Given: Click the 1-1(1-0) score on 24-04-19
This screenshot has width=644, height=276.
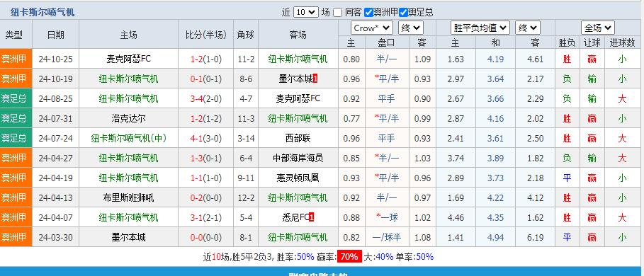Looking at the screenshot, I should pos(205,178).
